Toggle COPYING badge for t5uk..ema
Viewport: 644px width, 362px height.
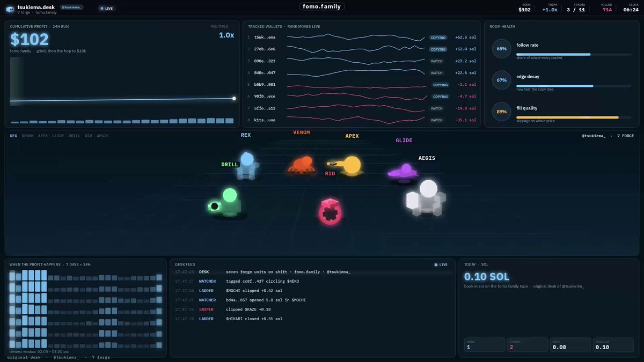click(438, 38)
